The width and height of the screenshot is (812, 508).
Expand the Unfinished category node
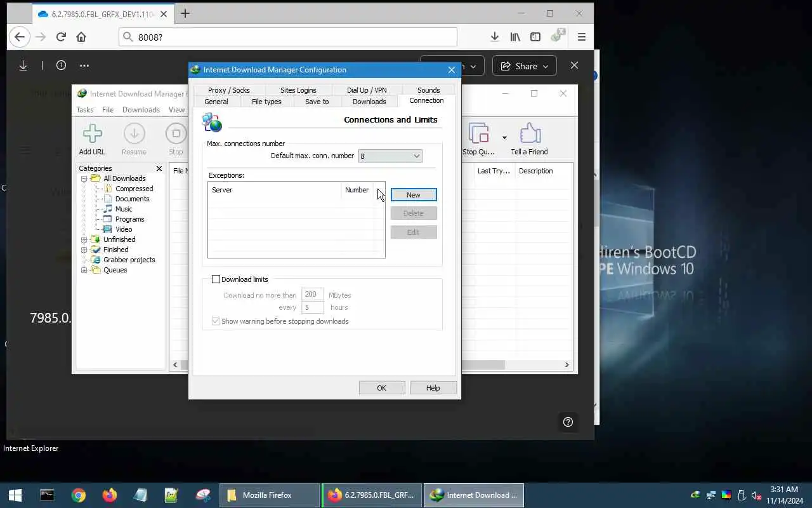[x=84, y=239]
